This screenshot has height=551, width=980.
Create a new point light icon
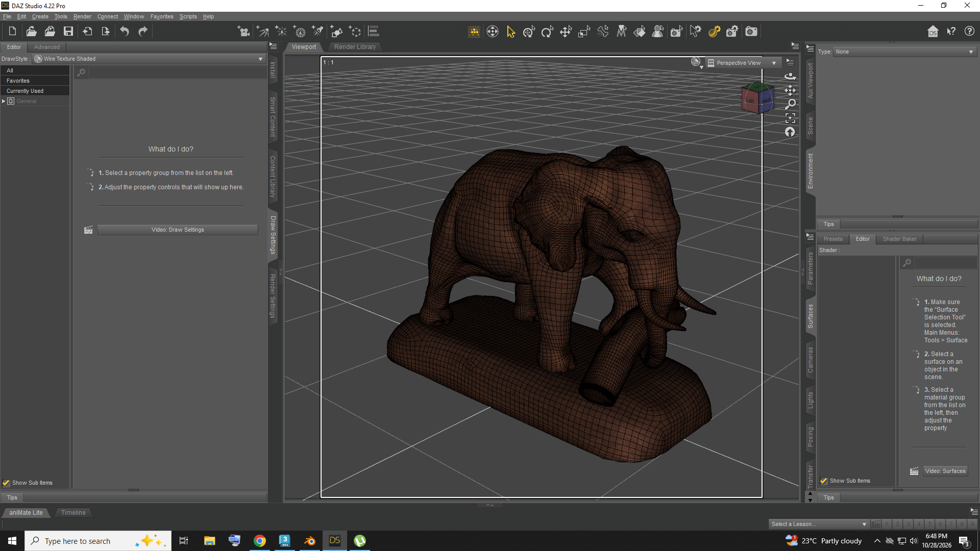pos(281,32)
